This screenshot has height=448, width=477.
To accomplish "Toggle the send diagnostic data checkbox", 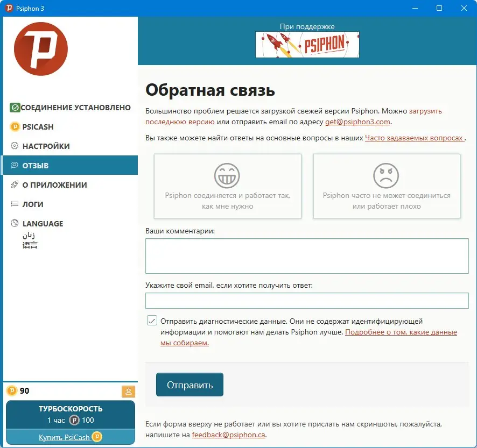I will coord(152,321).
